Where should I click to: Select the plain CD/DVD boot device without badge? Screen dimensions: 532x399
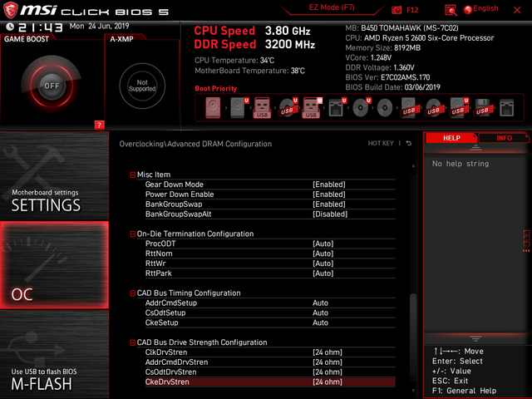tap(385, 108)
